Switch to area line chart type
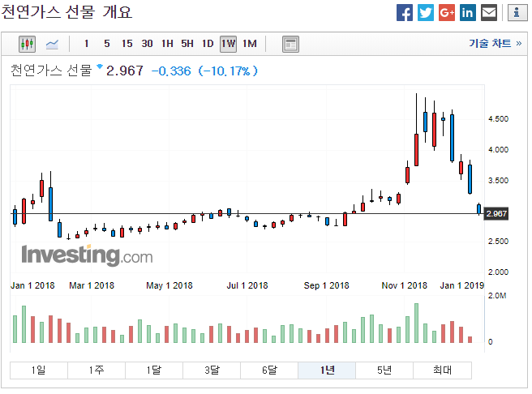The height and width of the screenshot is (394, 532). pos(52,44)
